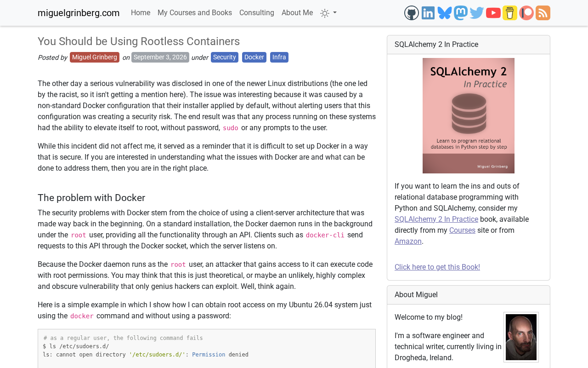588x368 pixels.
Task: Open the LinkedIn icon in the header
Action: tap(428, 13)
